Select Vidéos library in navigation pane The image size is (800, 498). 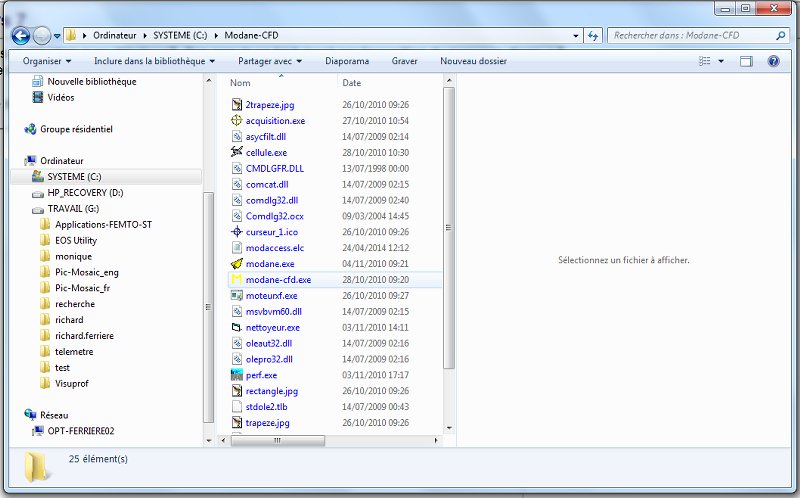[x=61, y=97]
